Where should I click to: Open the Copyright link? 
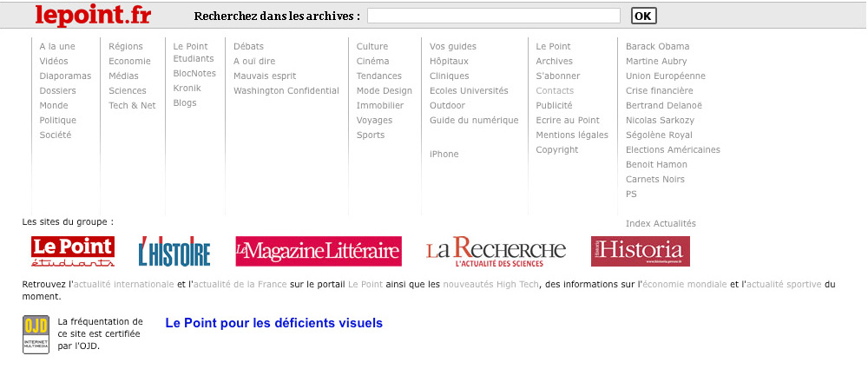[x=557, y=149]
